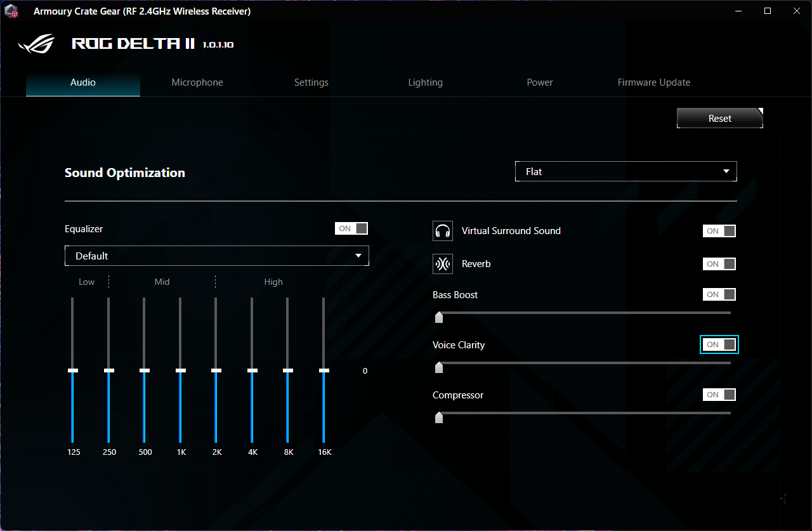Click the High band label
The height and width of the screenshot is (531, 812).
(273, 282)
